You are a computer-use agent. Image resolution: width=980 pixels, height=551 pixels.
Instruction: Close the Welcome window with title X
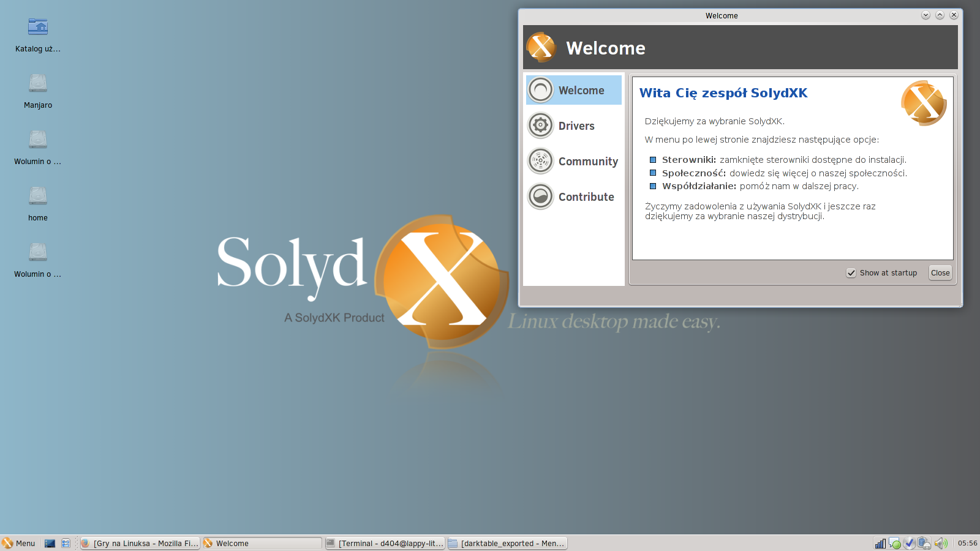click(x=954, y=15)
